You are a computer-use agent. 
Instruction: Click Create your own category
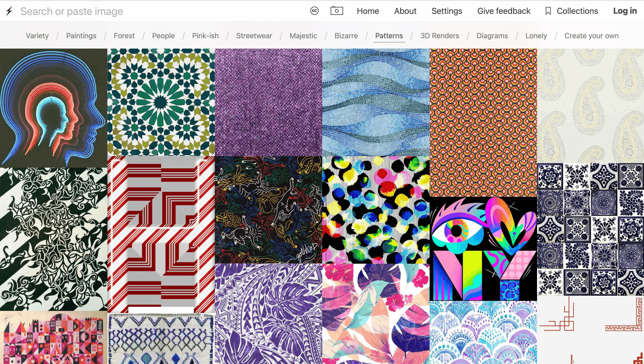click(591, 36)
